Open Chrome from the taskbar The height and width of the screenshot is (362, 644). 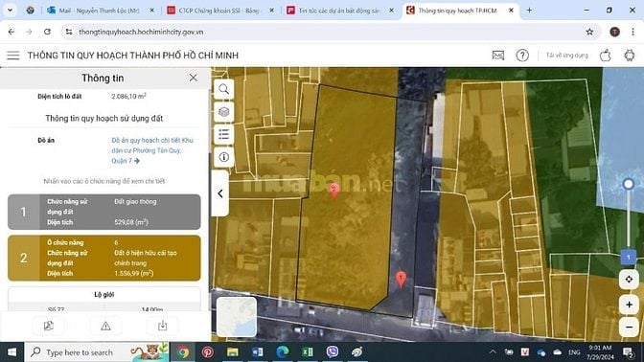point(183,352)
